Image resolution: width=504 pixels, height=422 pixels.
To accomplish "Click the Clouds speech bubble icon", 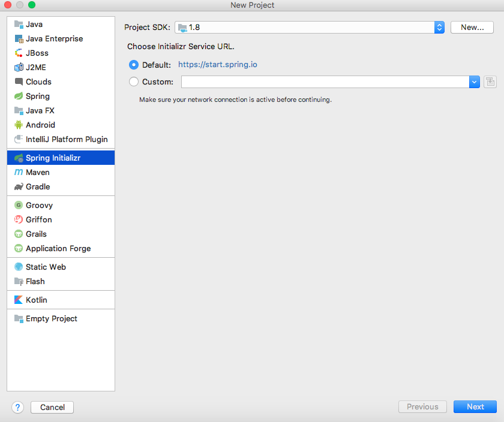I will [19, 82].
